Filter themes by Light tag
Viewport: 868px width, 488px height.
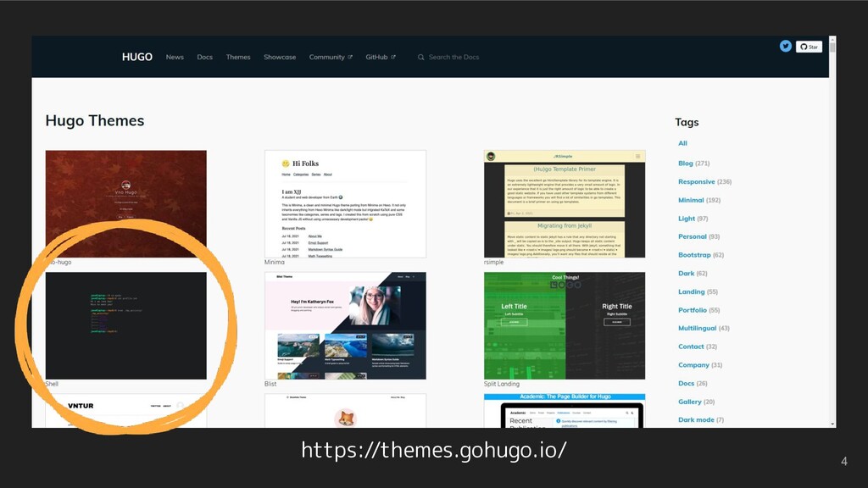pyautogui.click(x=693, y=219)
